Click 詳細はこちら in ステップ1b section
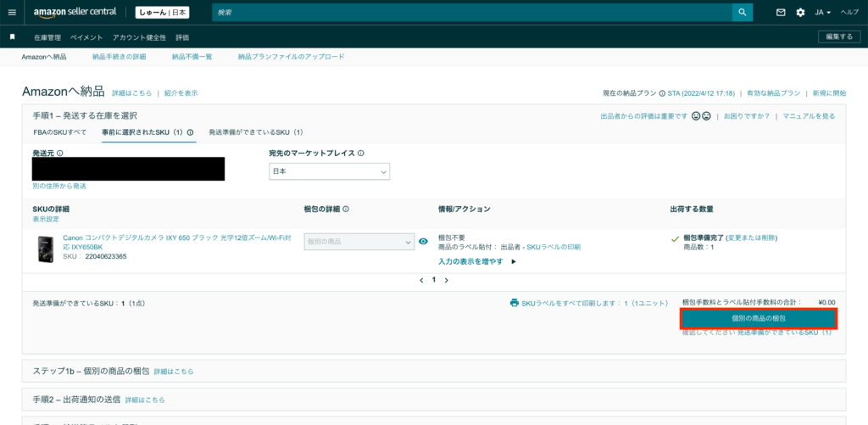This screenshot has height=425, width=868. 174,372
